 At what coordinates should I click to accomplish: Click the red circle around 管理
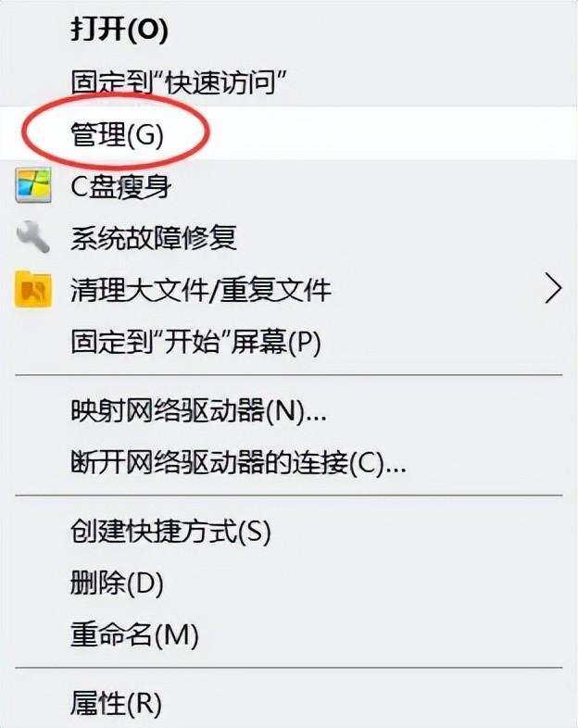(116, 131)
